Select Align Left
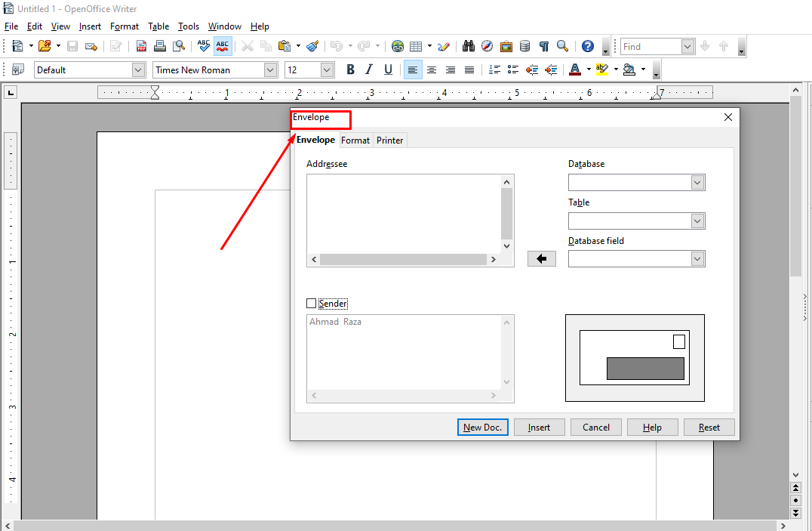812x531 pixels. [413, 69]
